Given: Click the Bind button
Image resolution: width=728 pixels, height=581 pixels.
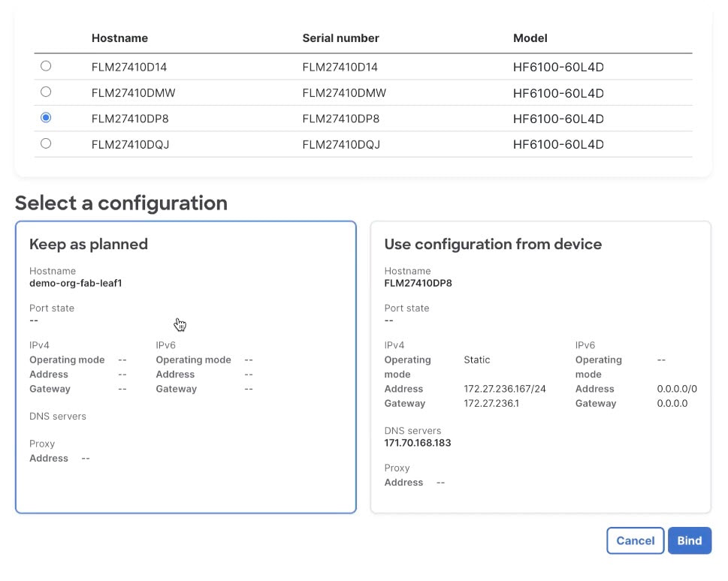Looking at the screenshot, I should point(690,540).
